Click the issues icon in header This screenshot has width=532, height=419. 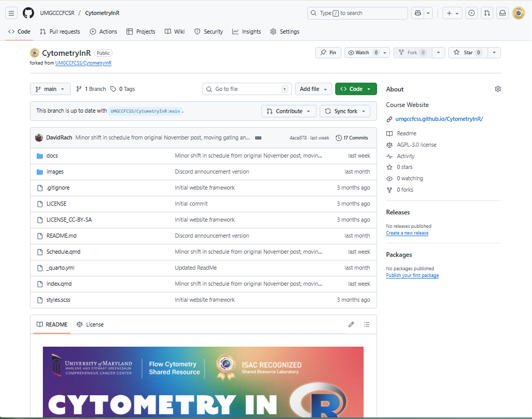(x=471, y=13)
